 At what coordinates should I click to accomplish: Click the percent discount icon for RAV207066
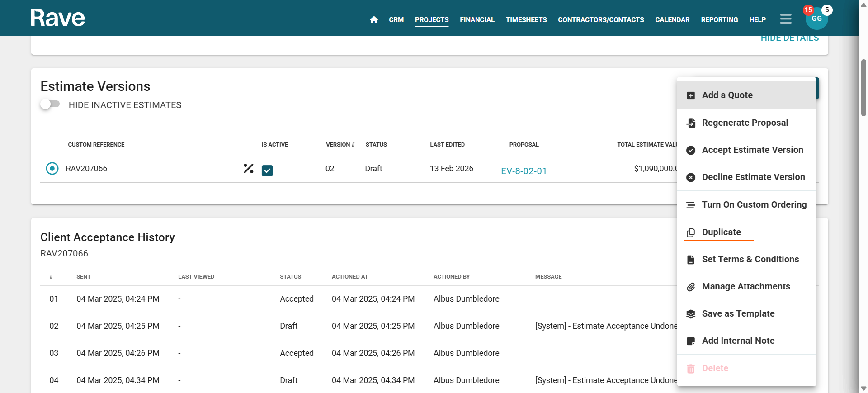click(248, 169)
